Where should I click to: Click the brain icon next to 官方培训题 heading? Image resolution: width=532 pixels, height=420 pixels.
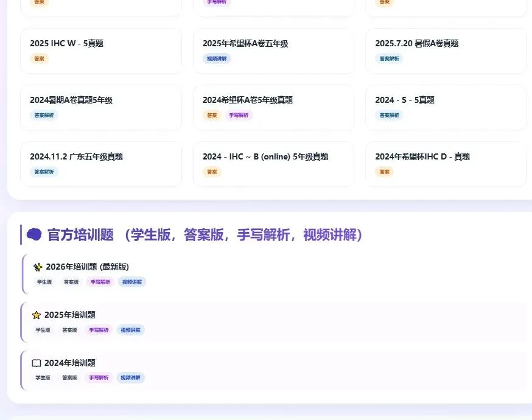pos(34,234)
